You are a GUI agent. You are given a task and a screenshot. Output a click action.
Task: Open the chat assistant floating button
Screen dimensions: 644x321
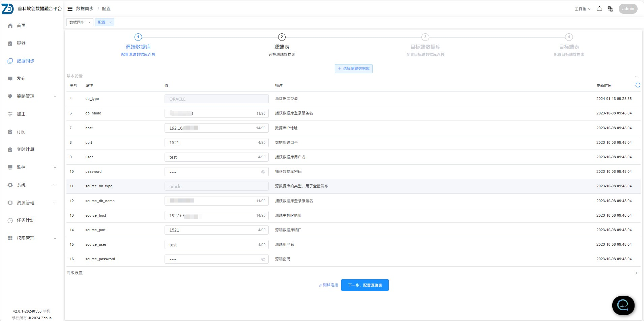[623, 305]
